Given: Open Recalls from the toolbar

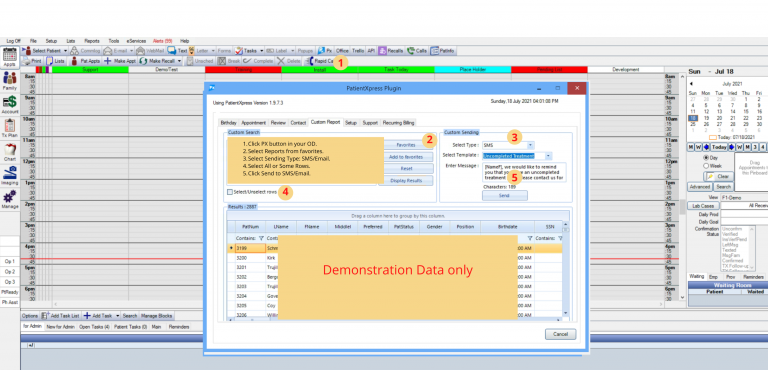Looking at the screenshot, I should [391, 50].
